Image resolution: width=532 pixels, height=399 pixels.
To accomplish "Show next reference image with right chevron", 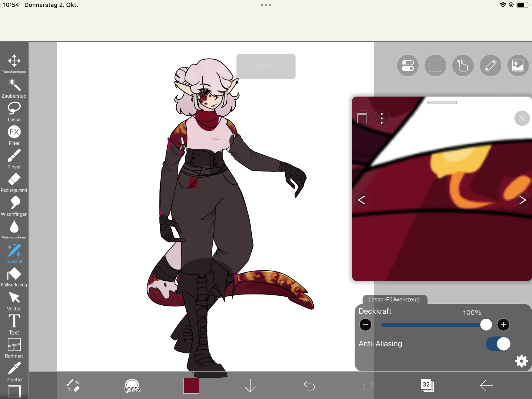I will pos(522,200).
